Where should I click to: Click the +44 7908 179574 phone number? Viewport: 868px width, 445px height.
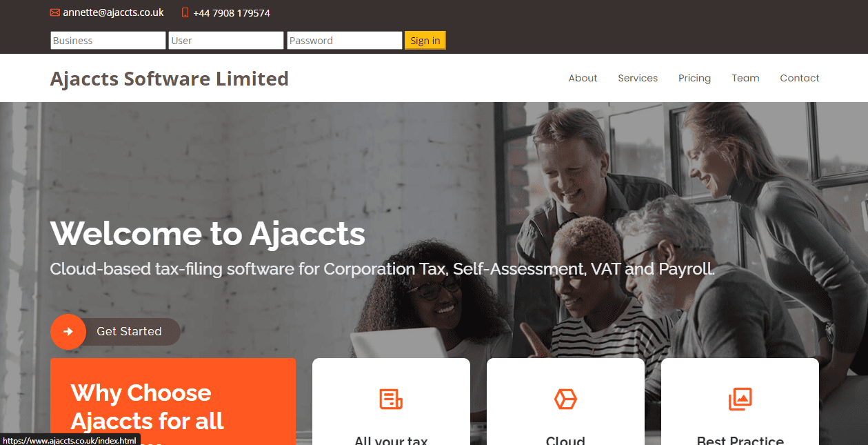[232, 13]
